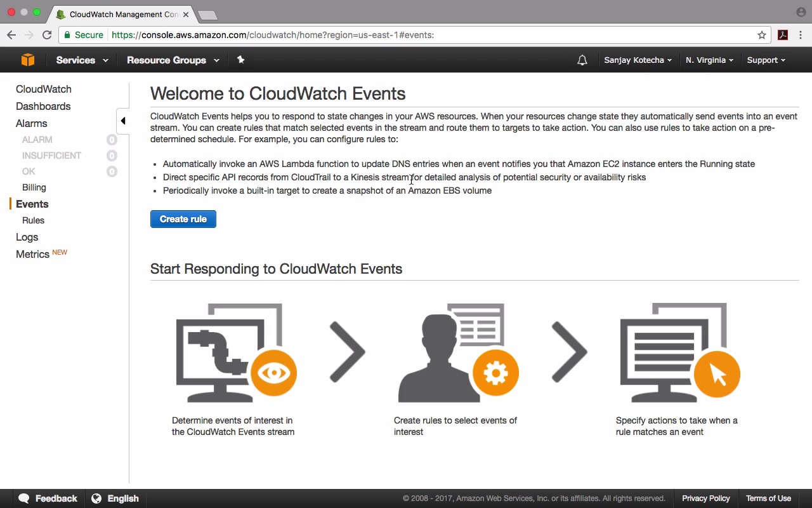This screenshot has height=508, width=812.
Task: Go forward with the browser forward arrow
Action: [x=29, y=35]
